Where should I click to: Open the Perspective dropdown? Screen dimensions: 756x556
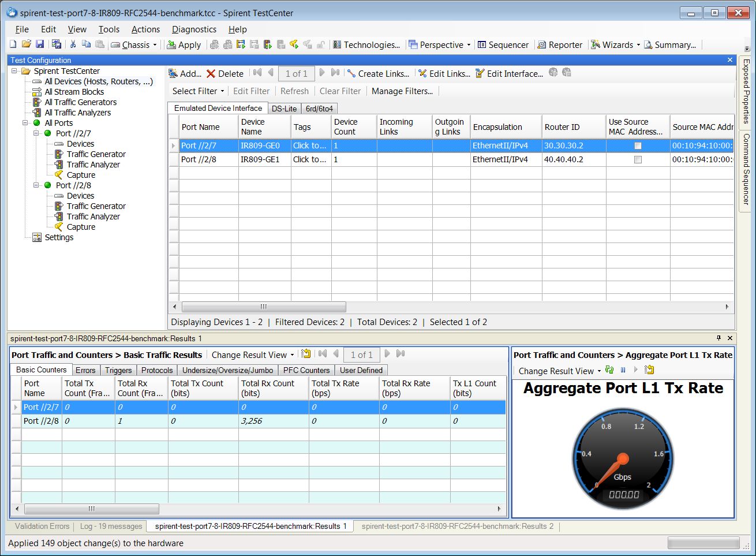point(440,44)
